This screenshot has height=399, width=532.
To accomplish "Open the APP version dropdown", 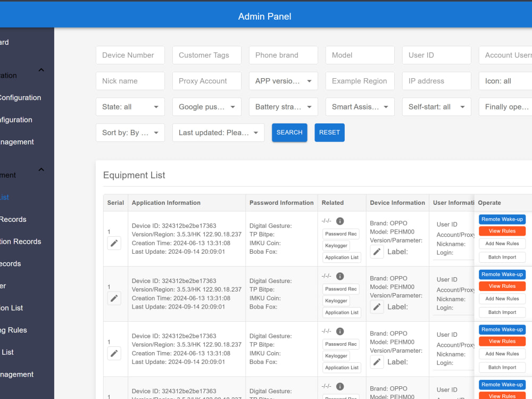I will [x=284, y=81].
